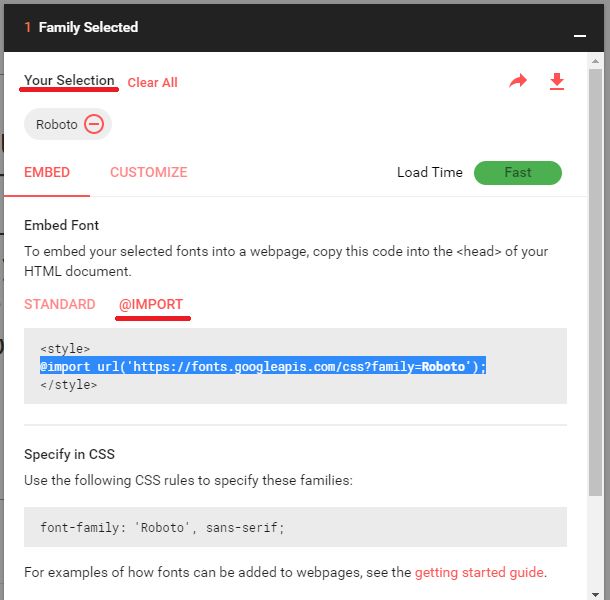
Task: Click the "1 Family Selected" header title
Action: click(x=88, y=27)
